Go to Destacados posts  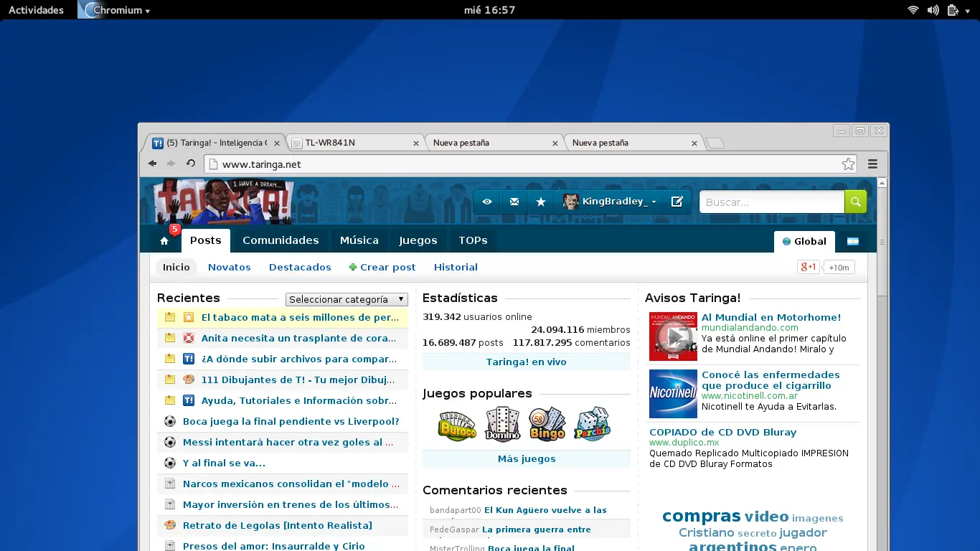pos(300,267)
